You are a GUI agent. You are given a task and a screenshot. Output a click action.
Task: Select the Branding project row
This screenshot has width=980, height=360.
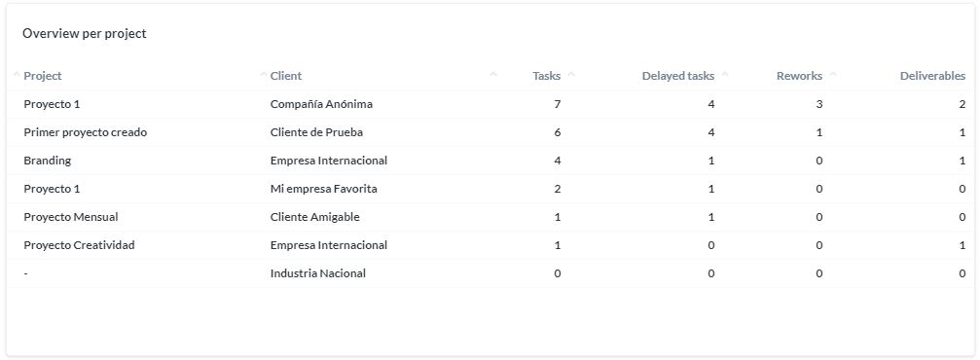pos(490,161)
